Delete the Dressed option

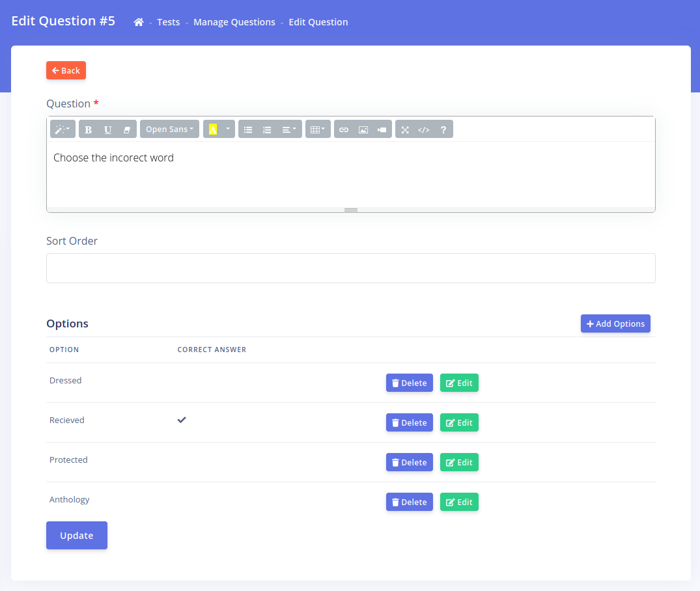point(409,383)
